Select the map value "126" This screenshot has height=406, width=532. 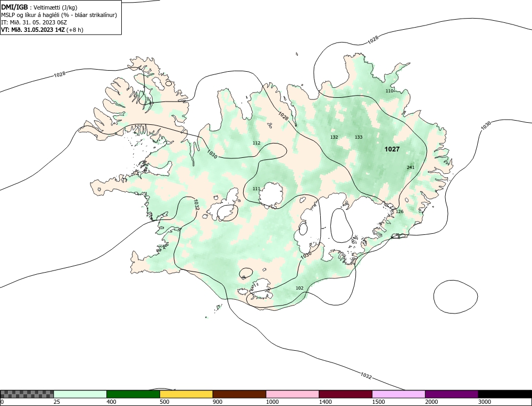pos(400,212)
